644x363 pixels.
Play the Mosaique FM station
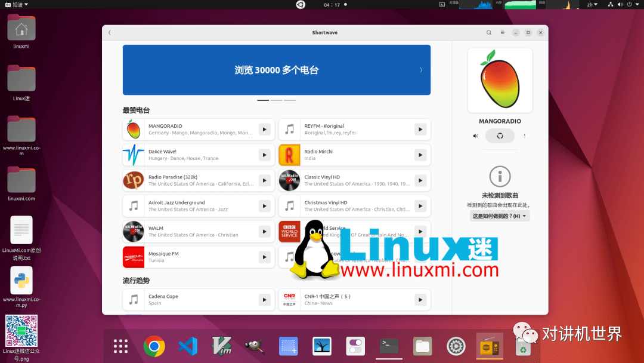coord(265,257)
